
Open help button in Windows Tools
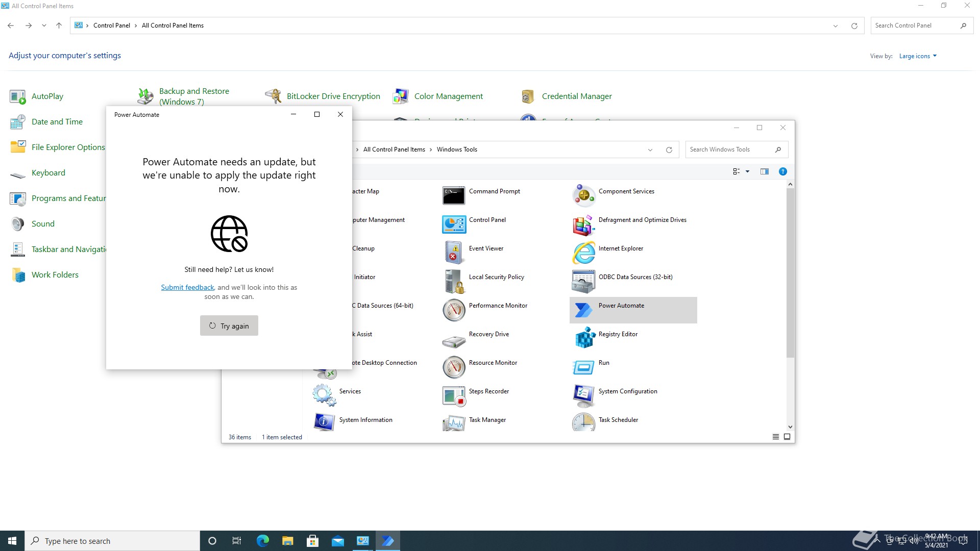pyautogui.click(x=782, y=171)
